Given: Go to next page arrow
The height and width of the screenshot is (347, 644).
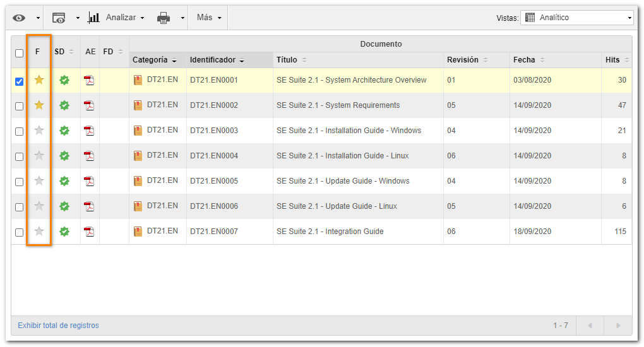Looking at the screenshot, I should [617, 326].
